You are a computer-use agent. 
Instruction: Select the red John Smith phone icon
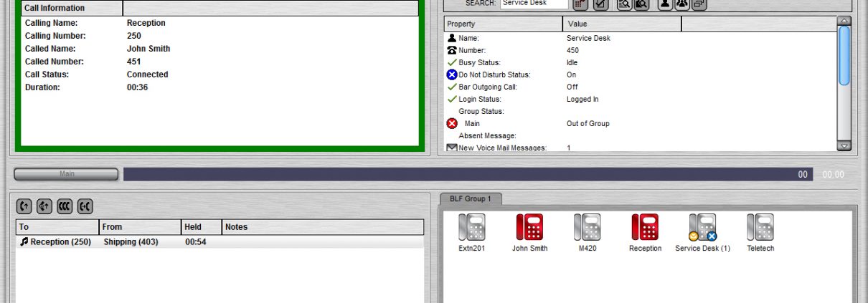(x=529, y=228)
